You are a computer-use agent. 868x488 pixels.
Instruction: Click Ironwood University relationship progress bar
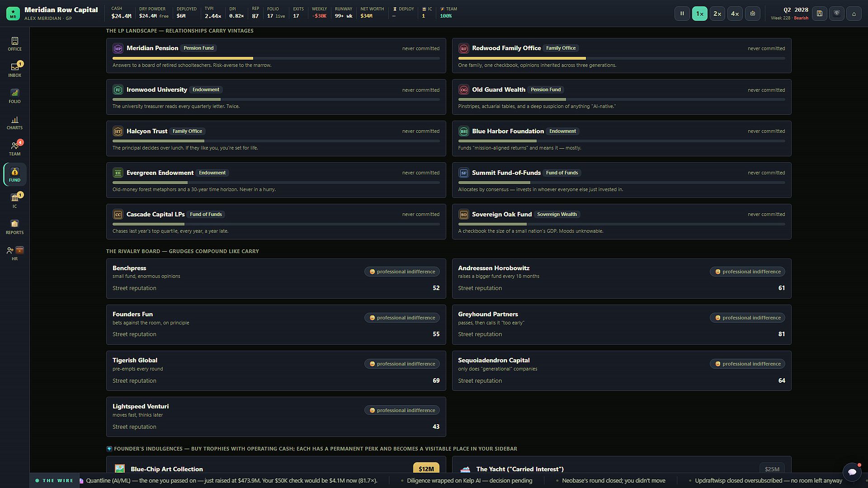276,99
